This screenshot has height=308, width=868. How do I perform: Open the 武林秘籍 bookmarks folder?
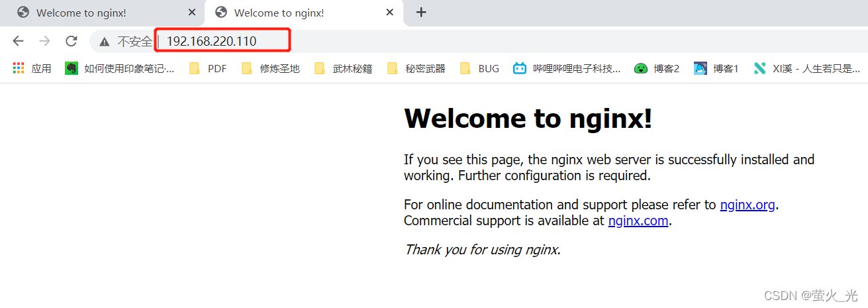[343, 68]
